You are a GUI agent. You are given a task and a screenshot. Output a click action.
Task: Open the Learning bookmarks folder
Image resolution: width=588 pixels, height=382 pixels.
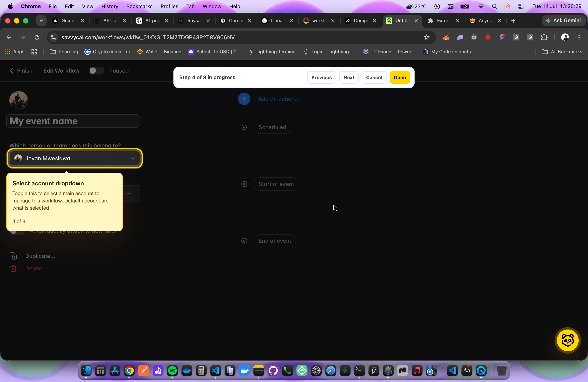point(64,52)
